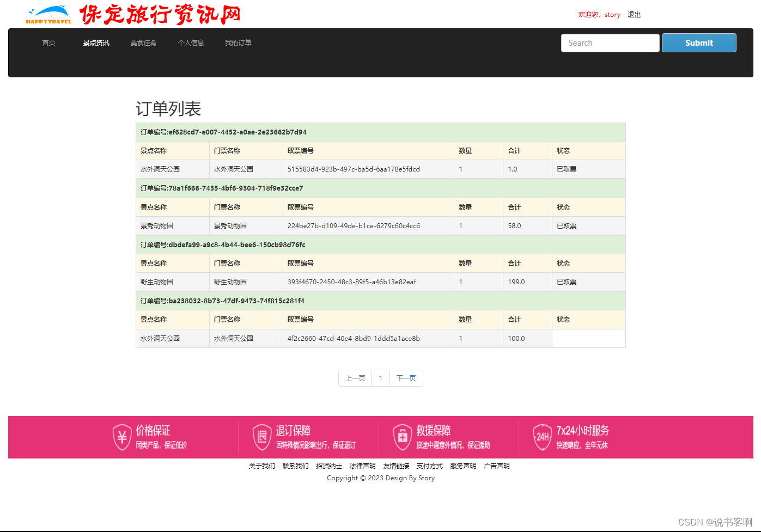The width and height of the screenshot is (761, 532).
Task: Open the 服务声明 footer link
Action: tap(463, 466)
